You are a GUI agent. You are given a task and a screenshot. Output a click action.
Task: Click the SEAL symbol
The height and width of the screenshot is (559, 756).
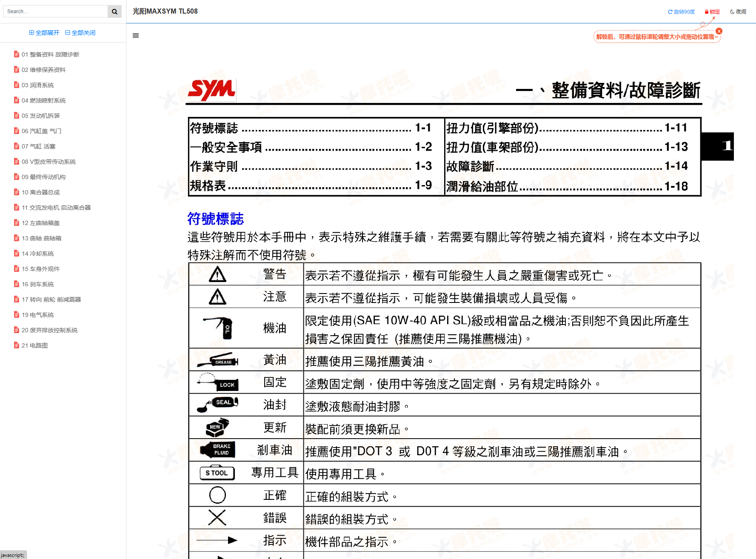[218, 405]
